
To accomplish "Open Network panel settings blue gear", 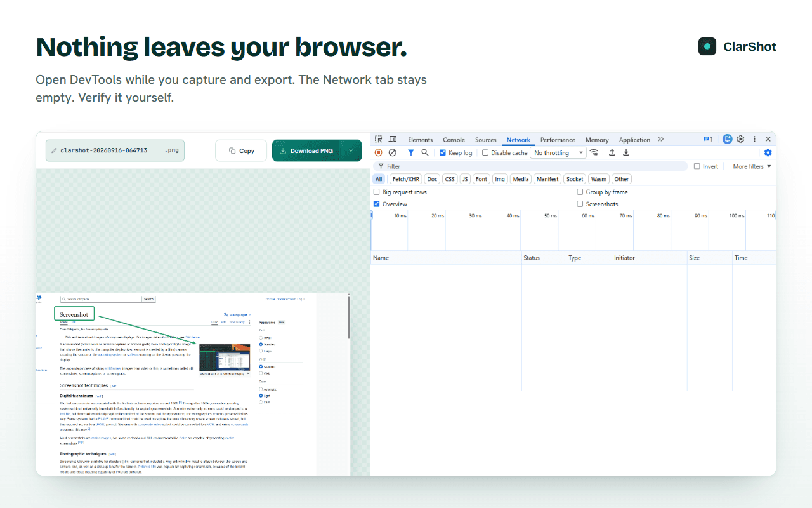I will [768, 152].
